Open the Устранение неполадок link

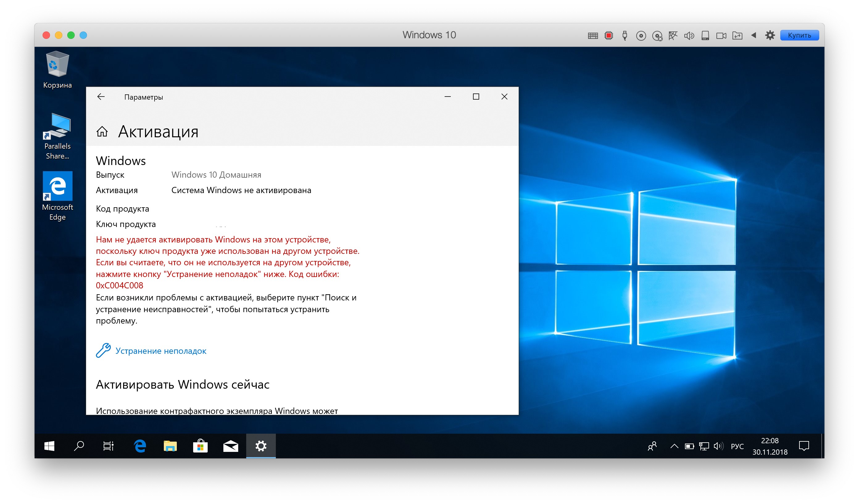tap(161, 351)
